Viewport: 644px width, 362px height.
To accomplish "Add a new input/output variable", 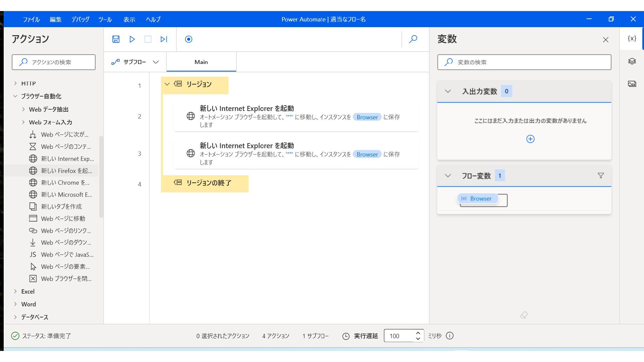I will 530,139.
